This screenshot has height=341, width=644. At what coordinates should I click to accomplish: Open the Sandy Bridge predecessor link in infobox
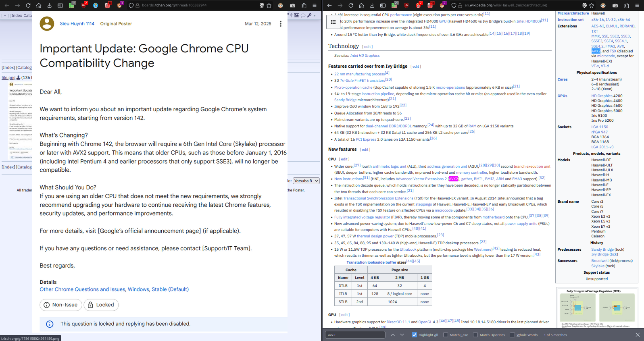(602, 250)
